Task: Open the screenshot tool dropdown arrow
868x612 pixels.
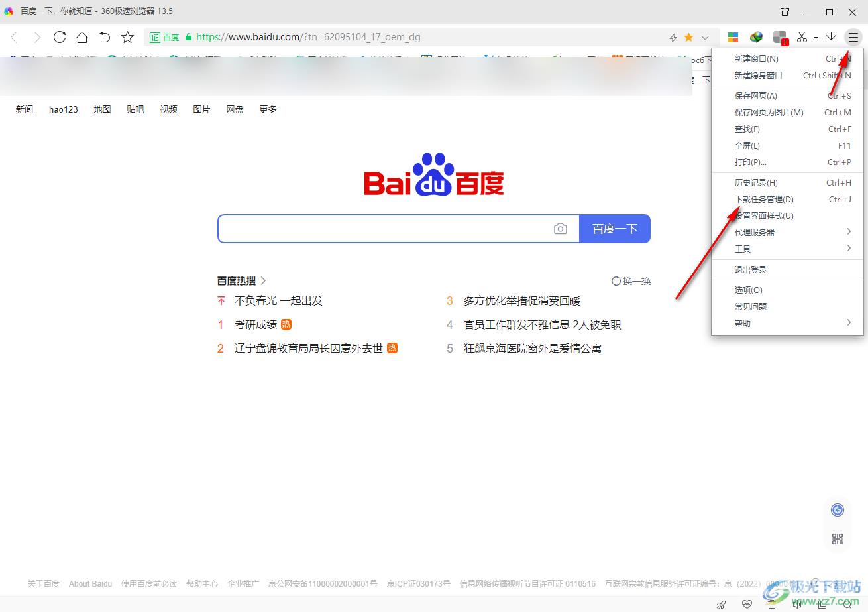Action: (816, 38)
